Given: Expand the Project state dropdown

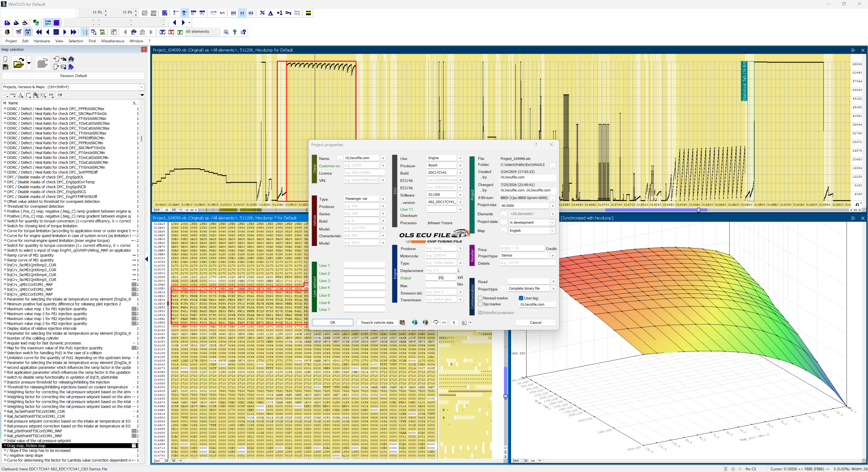Looking at the screenshot, I should 552,222.
